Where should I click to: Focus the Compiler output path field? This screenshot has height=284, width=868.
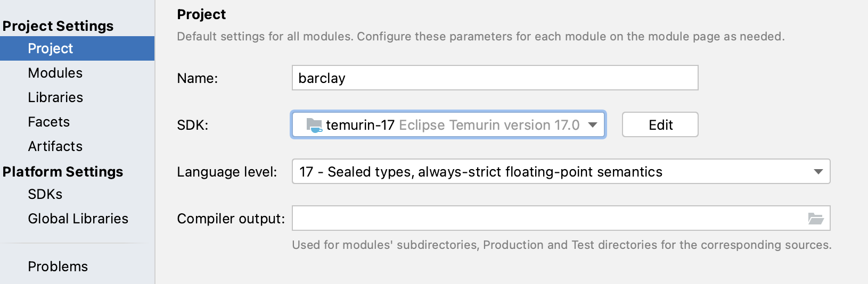548,219
